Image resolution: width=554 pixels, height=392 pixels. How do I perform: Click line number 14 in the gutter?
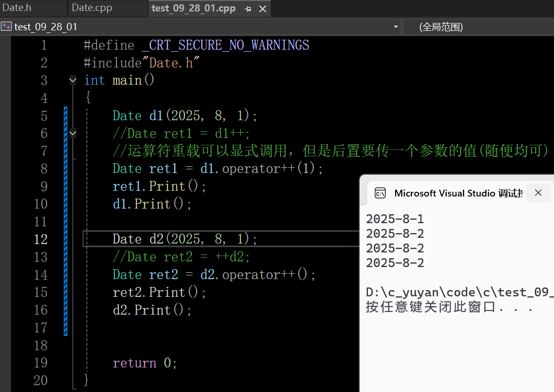(41, 274)
